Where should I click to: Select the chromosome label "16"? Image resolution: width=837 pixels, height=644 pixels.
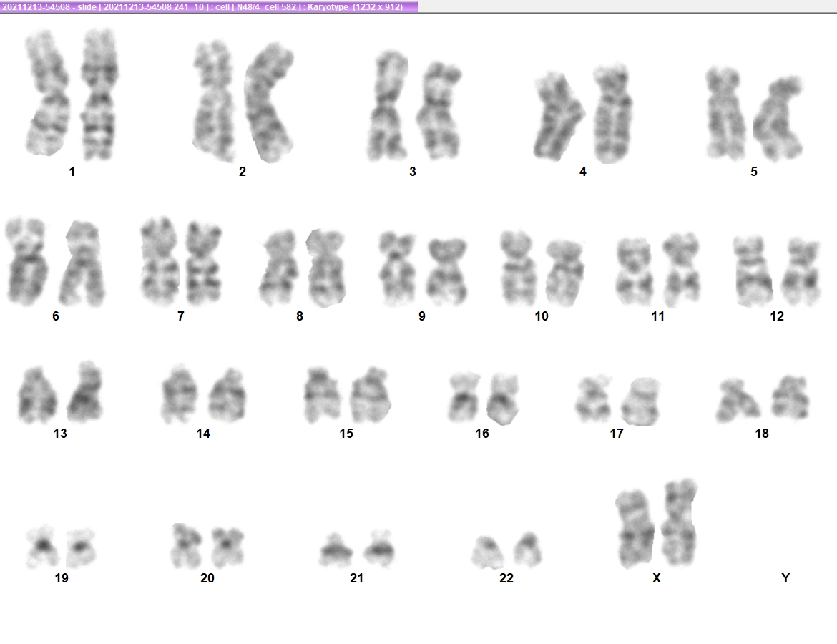pyautogui.click(x=482, y=434)
